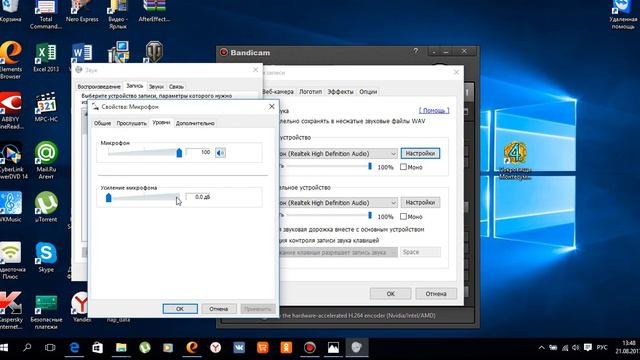Open Task View from taskbar
This screenshot has height=360, width=640.
pos(50,347)
